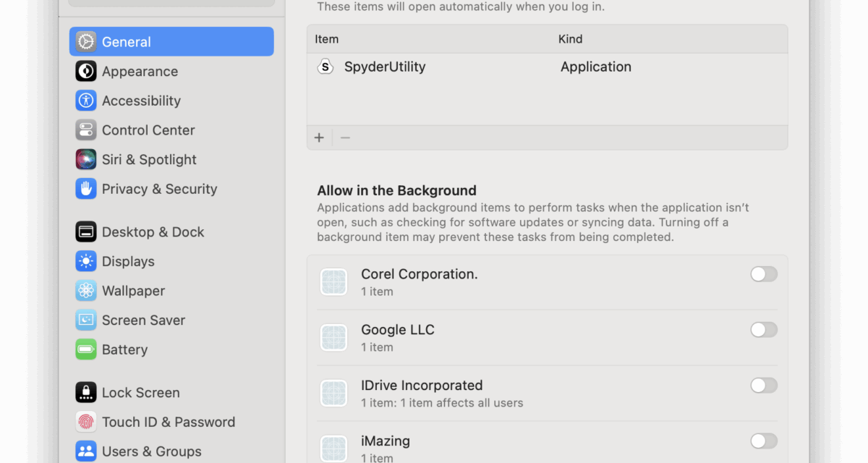Viewport: 868px width, 463px height.
Task: Click the Battery icon in sidebar
Action: pos(86,349)
